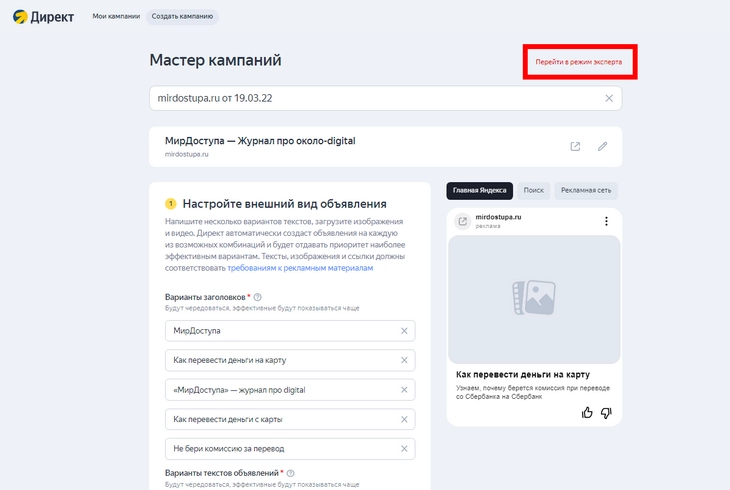The width and height of the screenshot is (730, 490).
Task: Click headline field Не бери комиссию за перевод
Action: point(290,449)
